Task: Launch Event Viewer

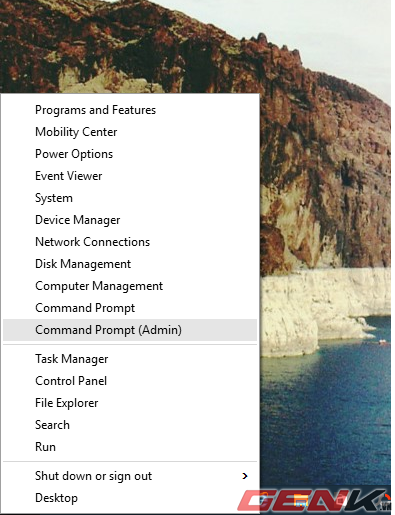Action: pyautogui.click(x=130, y=176)
